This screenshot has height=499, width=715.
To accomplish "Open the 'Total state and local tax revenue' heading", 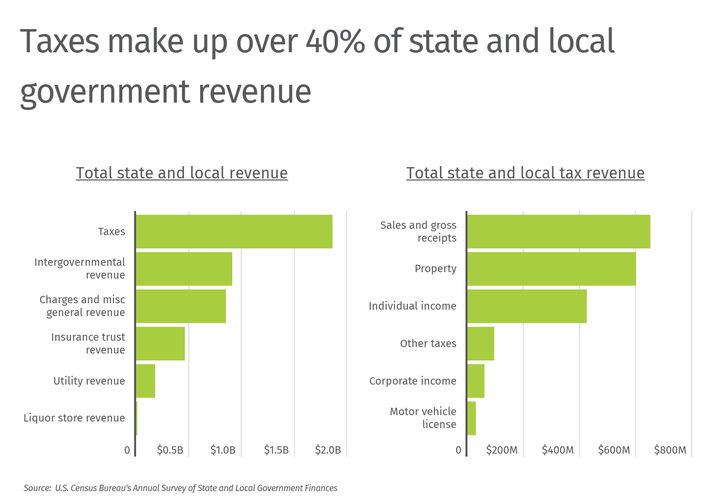I will pos(525,173).
